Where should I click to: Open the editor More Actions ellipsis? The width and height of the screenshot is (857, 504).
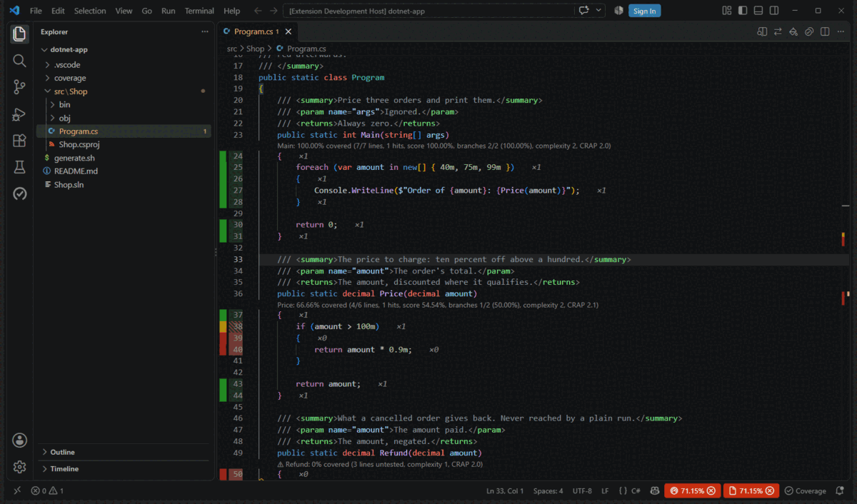click(x=841, y=31)
